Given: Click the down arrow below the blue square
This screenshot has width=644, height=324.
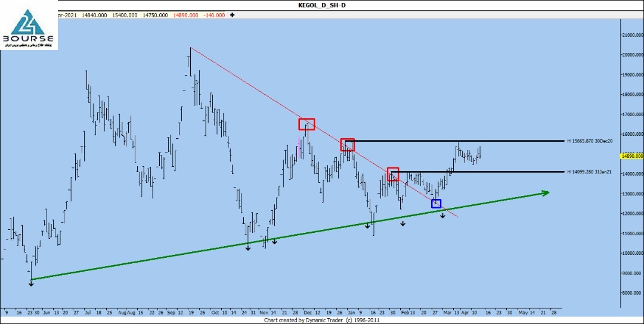Looking at the screenshot, I should pos(442,215).
